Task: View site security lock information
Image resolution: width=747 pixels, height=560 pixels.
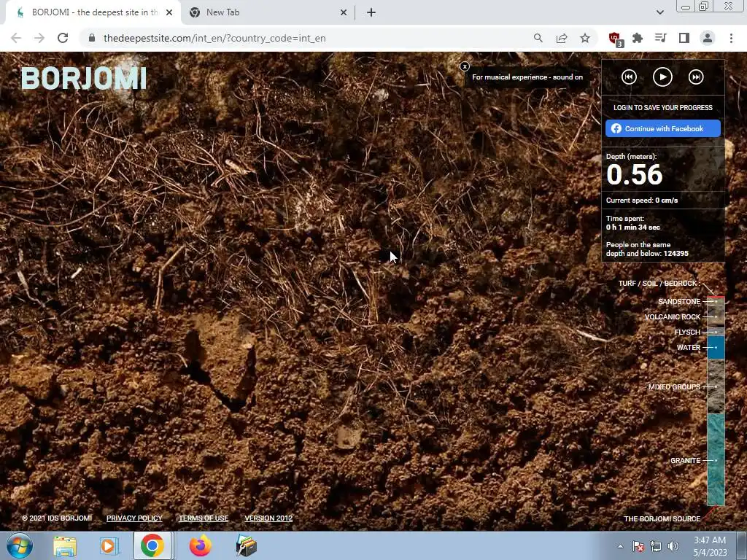Action: (92, 38)
